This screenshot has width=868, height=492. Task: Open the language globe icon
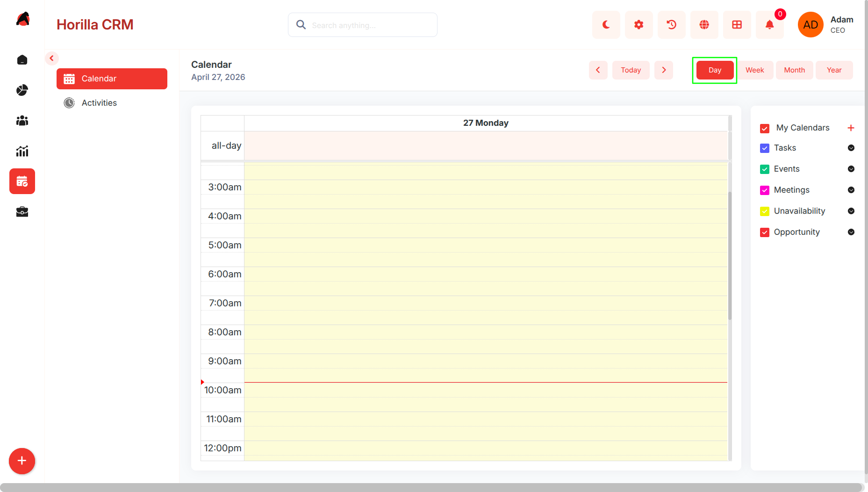pos(704,25)
